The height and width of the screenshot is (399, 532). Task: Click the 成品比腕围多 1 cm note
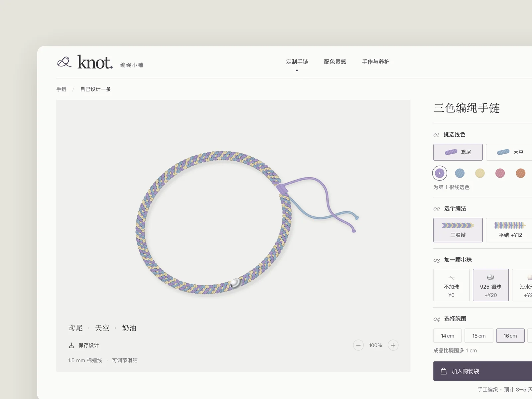455,350
